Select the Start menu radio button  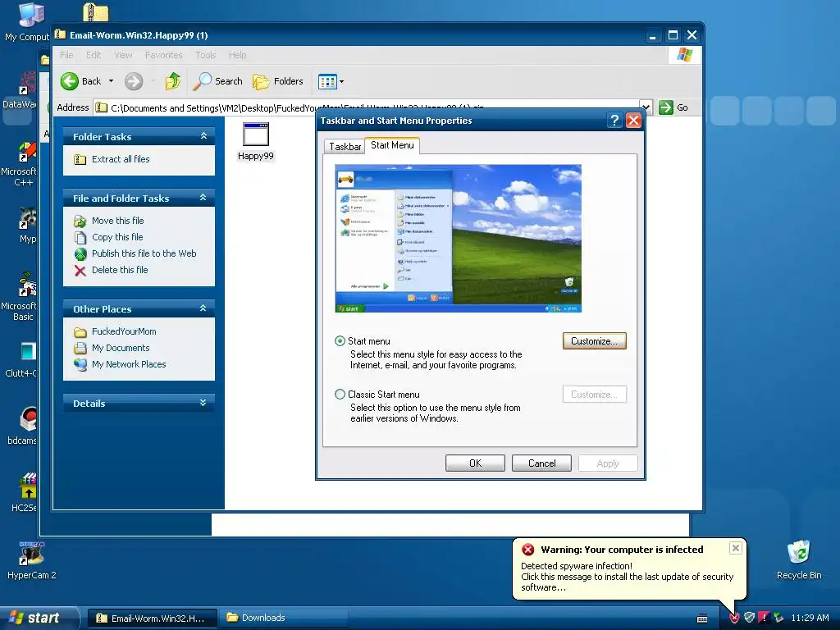coord(340,340)
